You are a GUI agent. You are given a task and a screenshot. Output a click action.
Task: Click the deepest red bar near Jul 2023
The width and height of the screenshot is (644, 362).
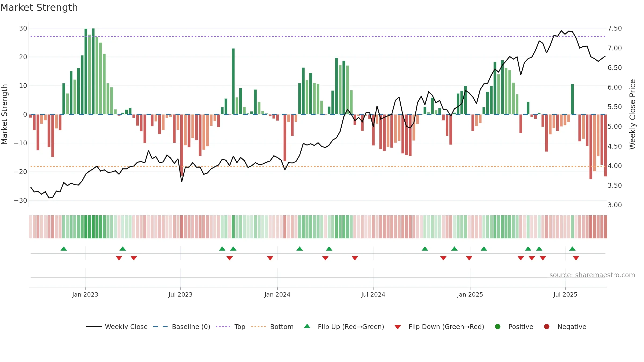point(182,145)
